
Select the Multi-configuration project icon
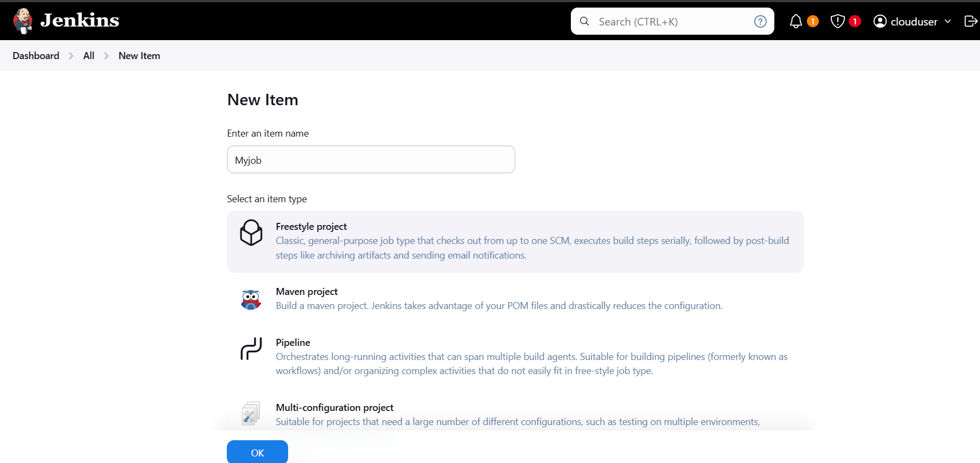tap(251, 413)
